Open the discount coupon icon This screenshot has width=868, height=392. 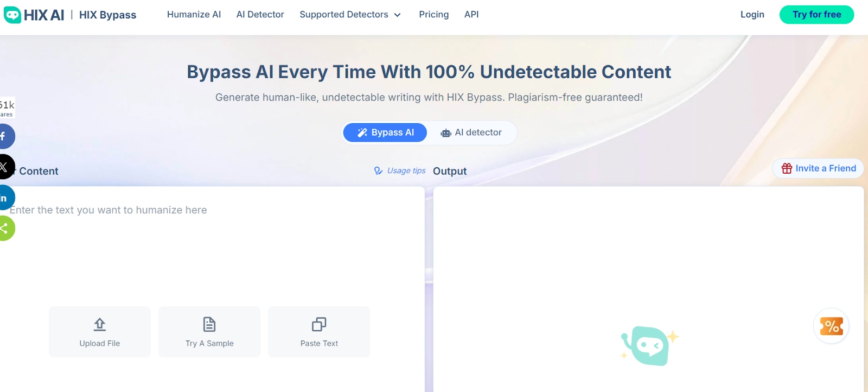831,326
